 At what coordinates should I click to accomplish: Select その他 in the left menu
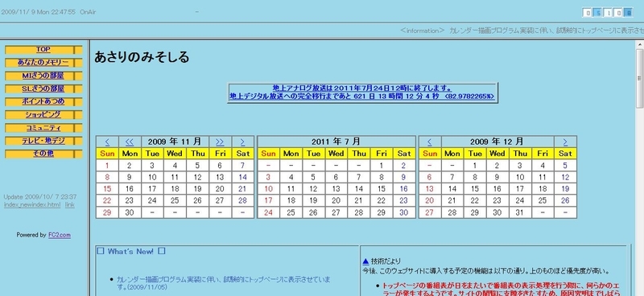[x=43, y=154]
